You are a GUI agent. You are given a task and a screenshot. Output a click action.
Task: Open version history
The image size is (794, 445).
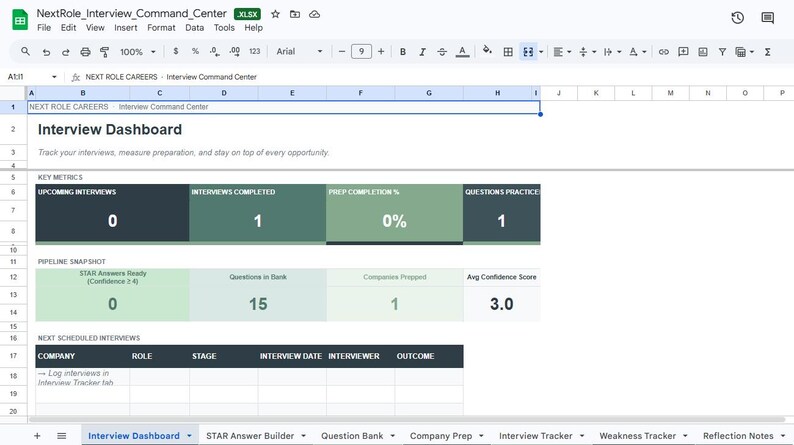(738, 18)
